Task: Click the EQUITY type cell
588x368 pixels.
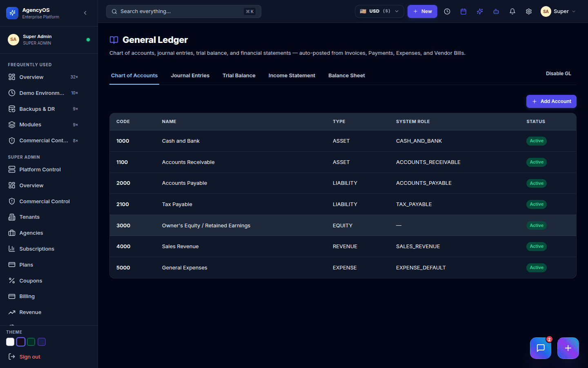Action: 343,226
